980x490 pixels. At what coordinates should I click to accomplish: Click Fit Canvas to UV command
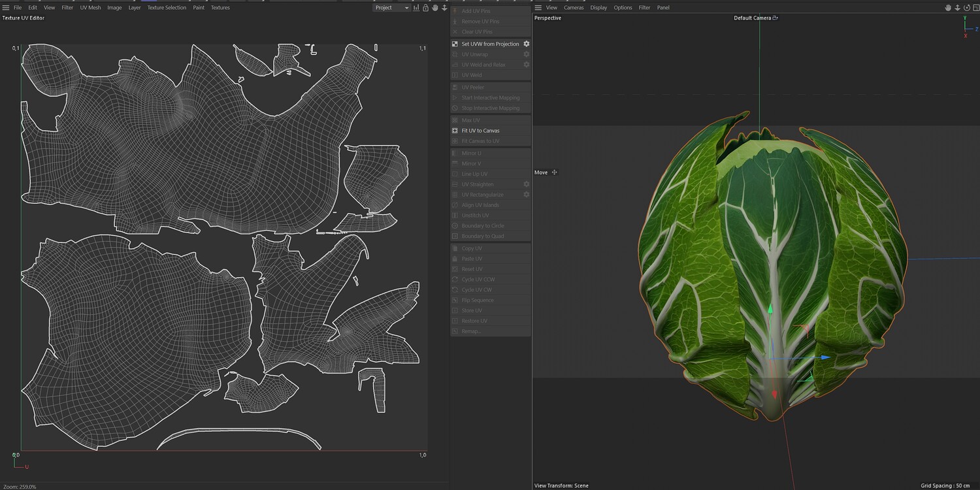coord(490,141)
